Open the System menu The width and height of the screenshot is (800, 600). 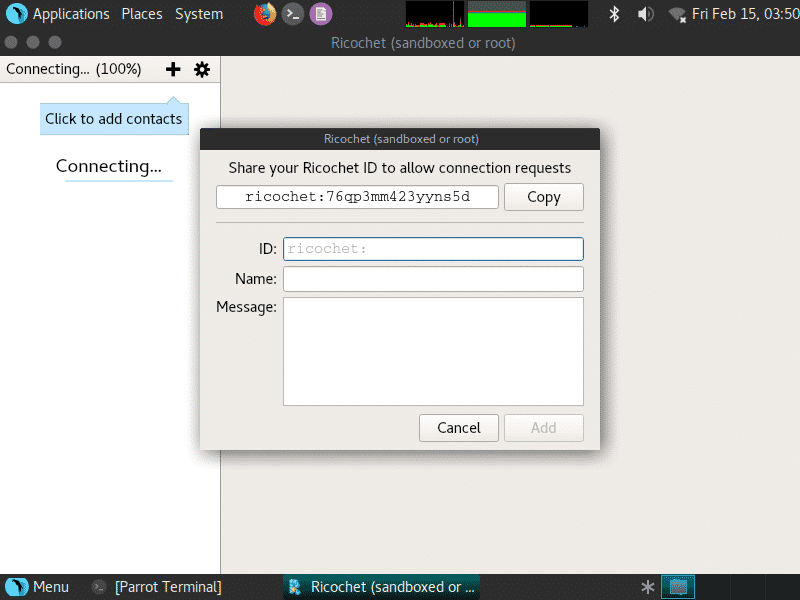tap(199, 14)
